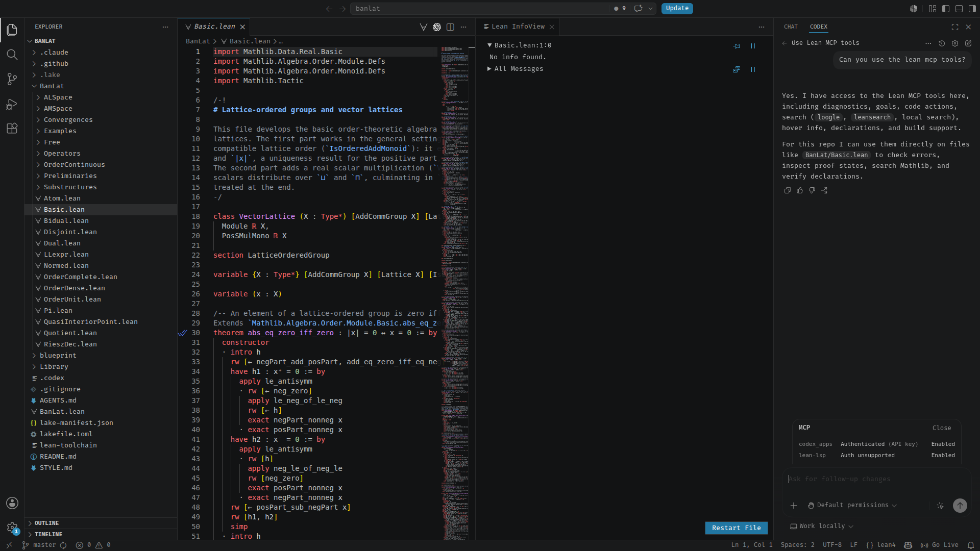The image size is (980, 551).
Task: Close the MCP status popup
Action: pos(942,429)
